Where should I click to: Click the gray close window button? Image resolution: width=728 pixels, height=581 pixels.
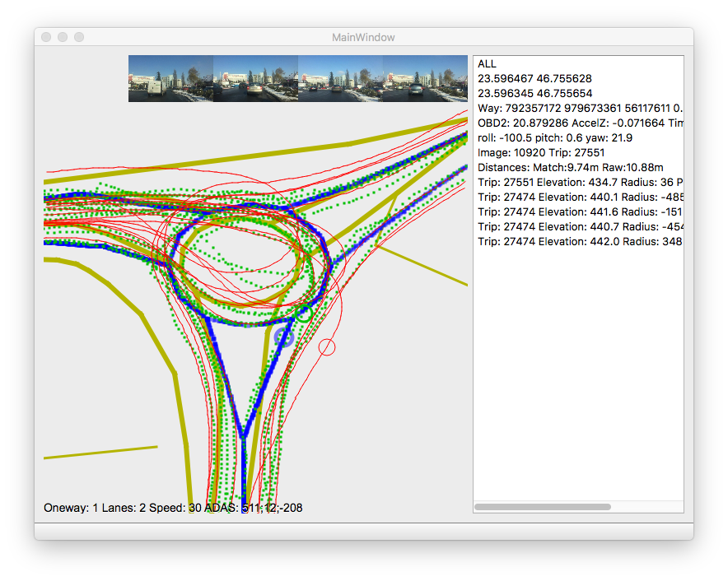[x=46, y=37]
